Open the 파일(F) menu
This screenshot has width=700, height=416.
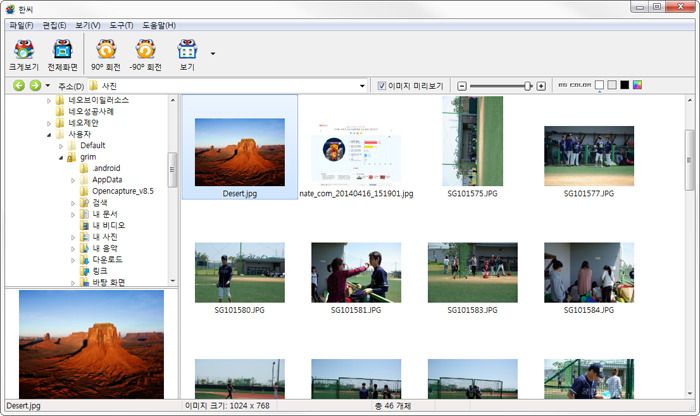21,25
